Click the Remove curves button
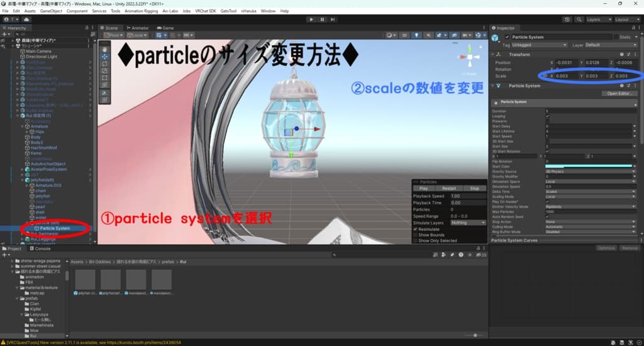This screenshot has width=644, height=346. (x=629, y=248)
